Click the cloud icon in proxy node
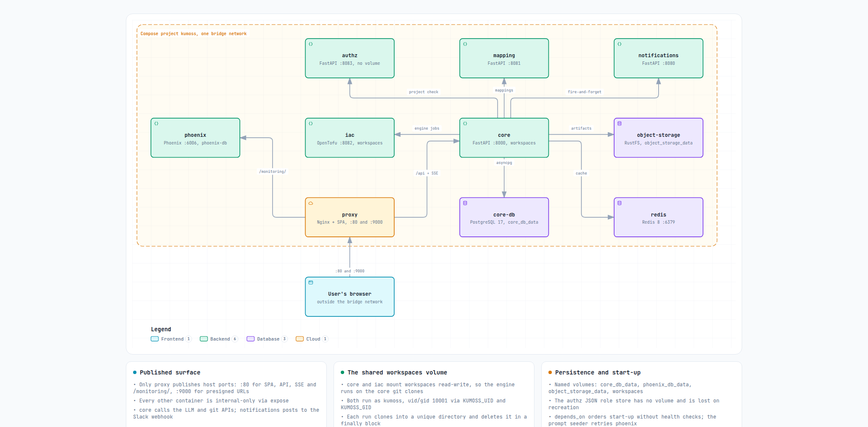This screenshot has height=427, width=868. (x=311, y=203)
